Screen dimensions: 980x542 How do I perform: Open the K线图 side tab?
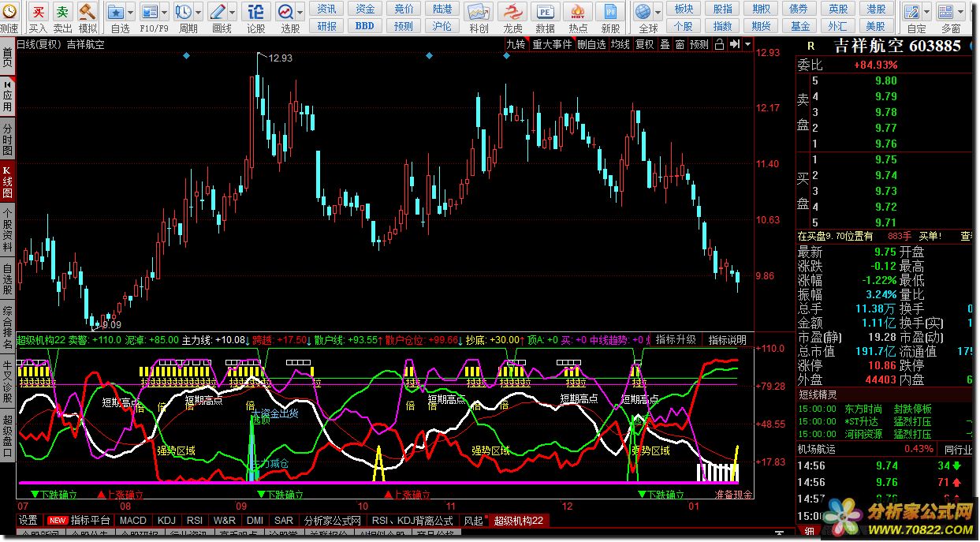point(7,181)
